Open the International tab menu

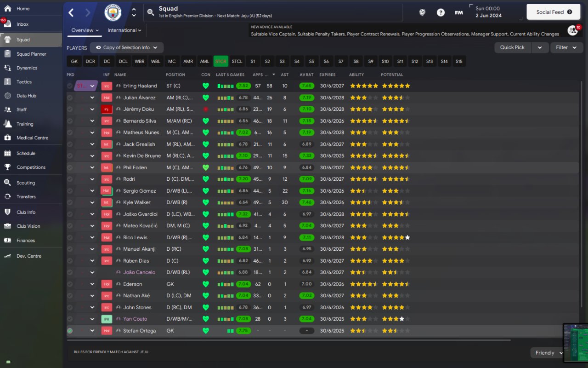[124, 30]
